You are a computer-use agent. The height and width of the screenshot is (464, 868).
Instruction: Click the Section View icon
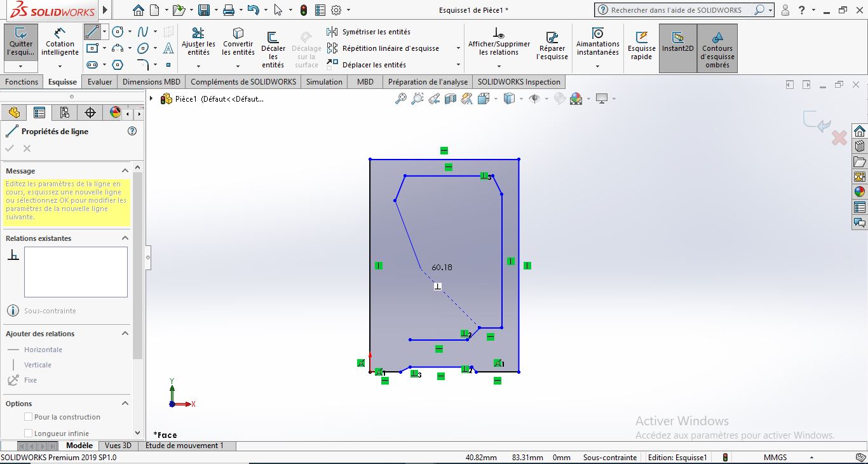point(451,99)
